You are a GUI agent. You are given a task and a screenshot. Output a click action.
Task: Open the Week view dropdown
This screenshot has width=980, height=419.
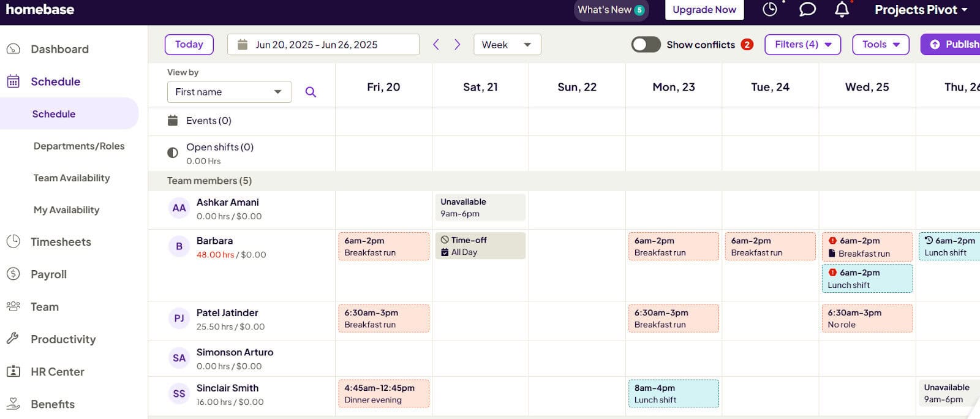[507, 45]
